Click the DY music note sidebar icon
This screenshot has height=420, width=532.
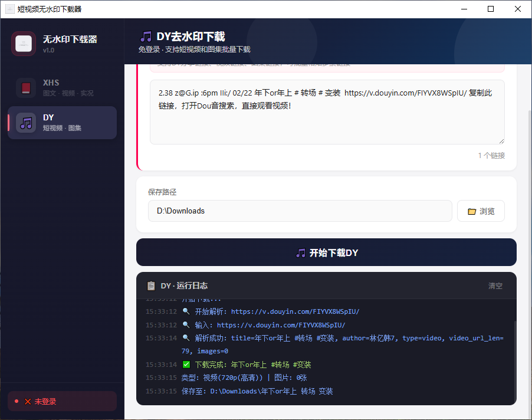coord(26,123)
